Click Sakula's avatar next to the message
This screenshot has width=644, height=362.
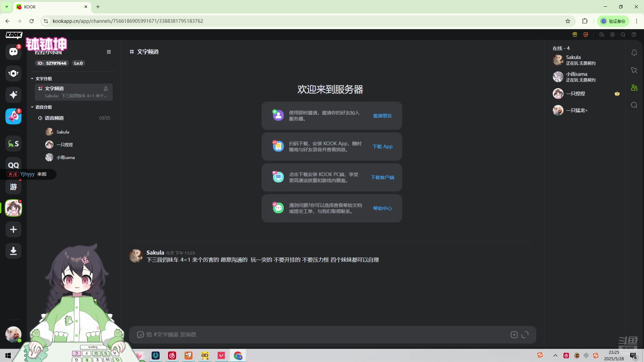click(136, 256)
